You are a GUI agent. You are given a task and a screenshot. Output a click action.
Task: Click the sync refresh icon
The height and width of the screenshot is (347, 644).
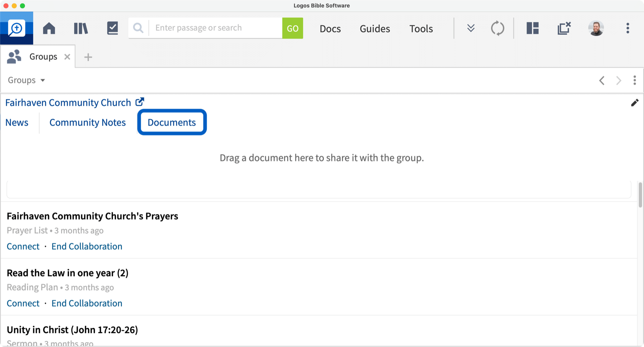coord(498,28)
